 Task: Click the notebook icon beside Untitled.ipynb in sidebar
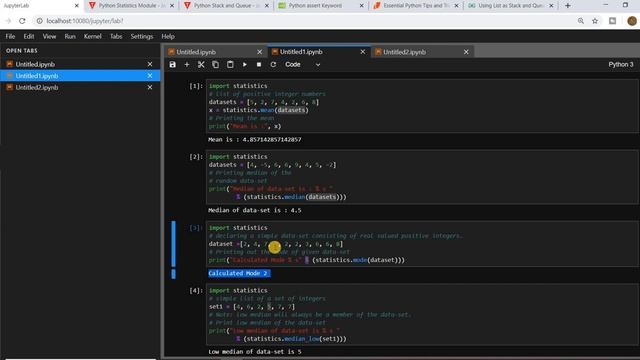9,64
